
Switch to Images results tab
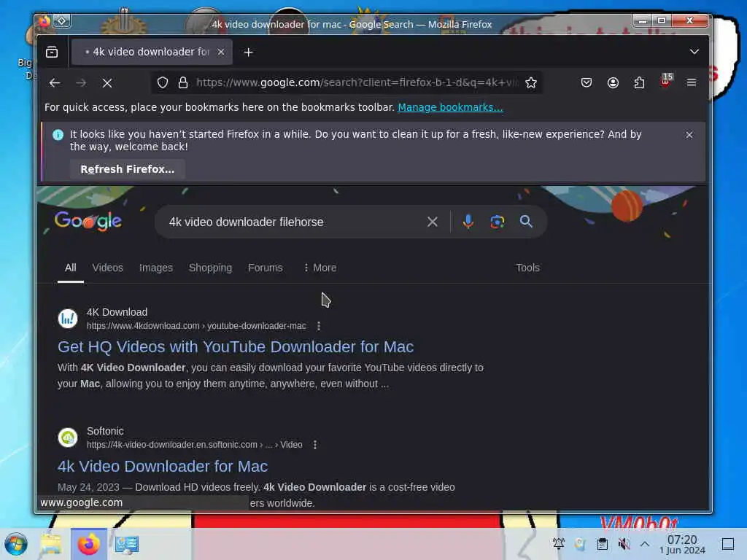[156, 268]
